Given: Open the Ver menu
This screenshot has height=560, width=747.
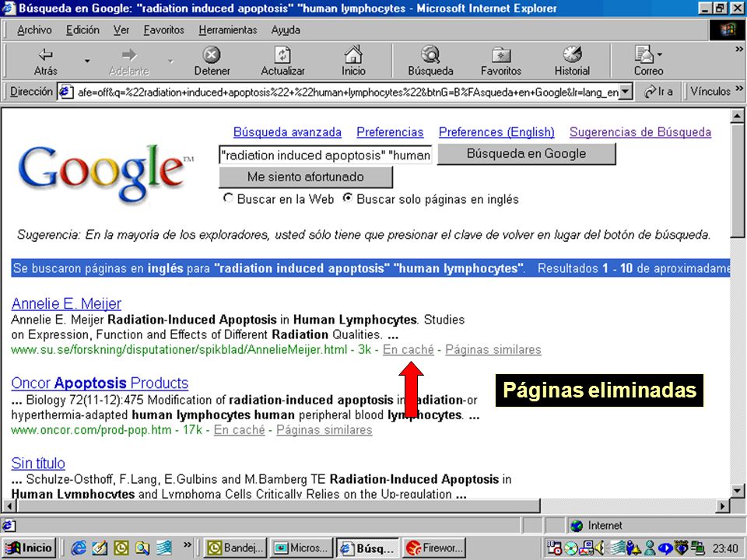Looking at the screenshot, I should (121, 30).
